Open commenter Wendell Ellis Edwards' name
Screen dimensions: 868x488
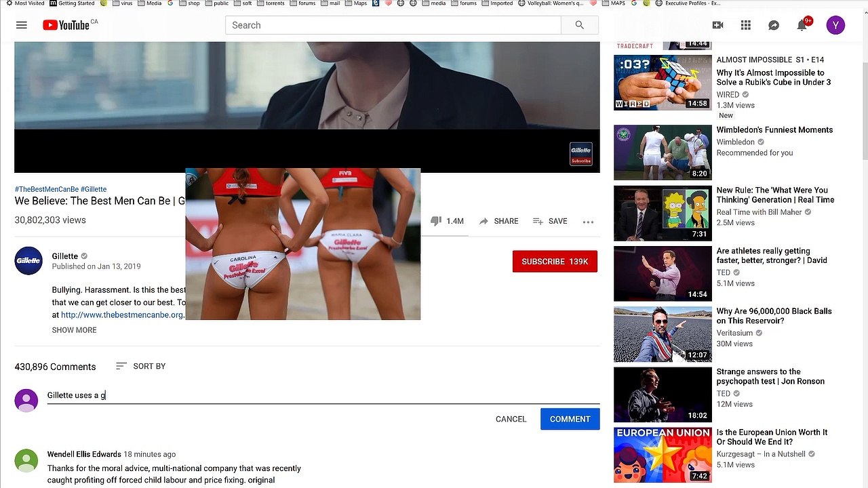(84, 454)
